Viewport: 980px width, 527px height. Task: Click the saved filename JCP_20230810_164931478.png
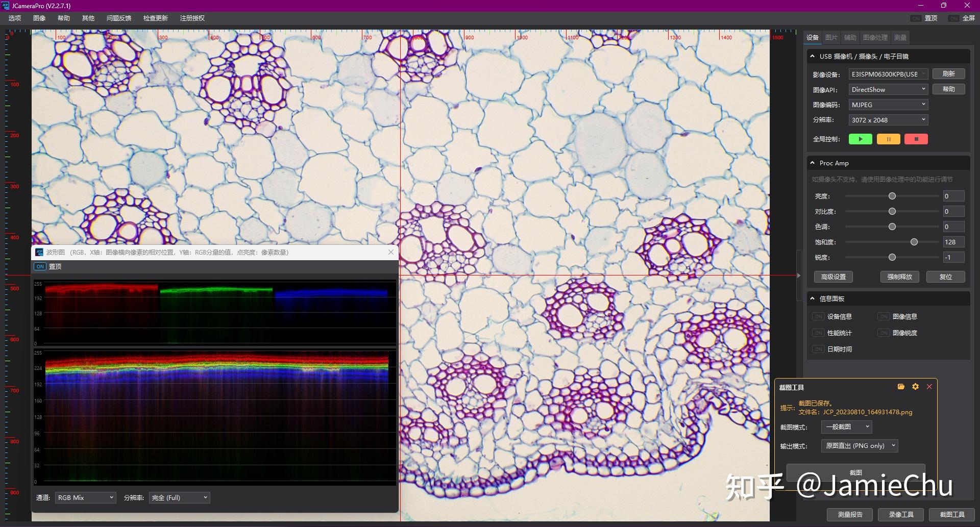point(868,412)
